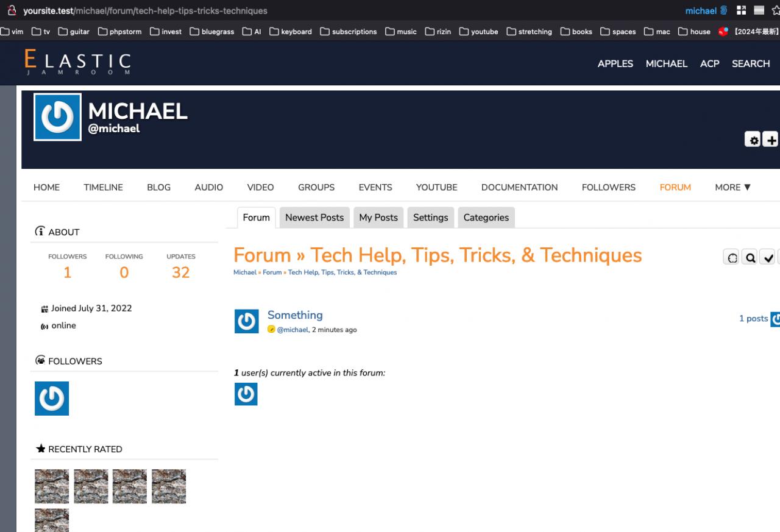Open DOCUMENTATION in profile navigation

point(519,187)
